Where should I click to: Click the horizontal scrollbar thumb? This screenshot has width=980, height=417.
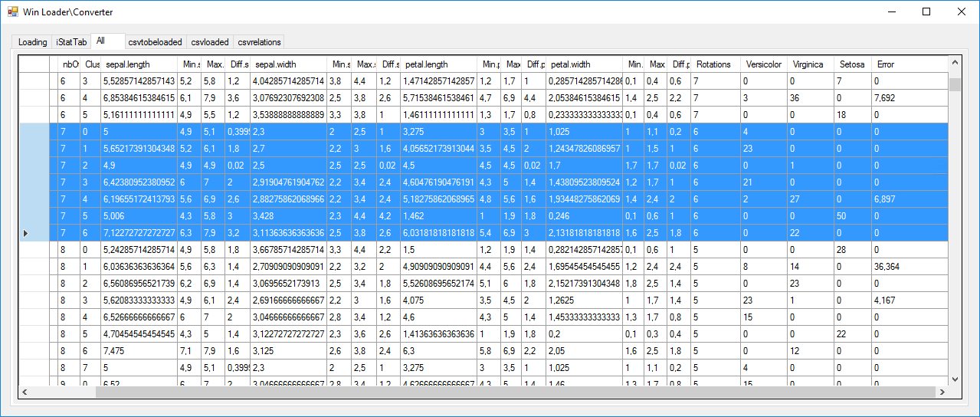(x=515, y=392)
